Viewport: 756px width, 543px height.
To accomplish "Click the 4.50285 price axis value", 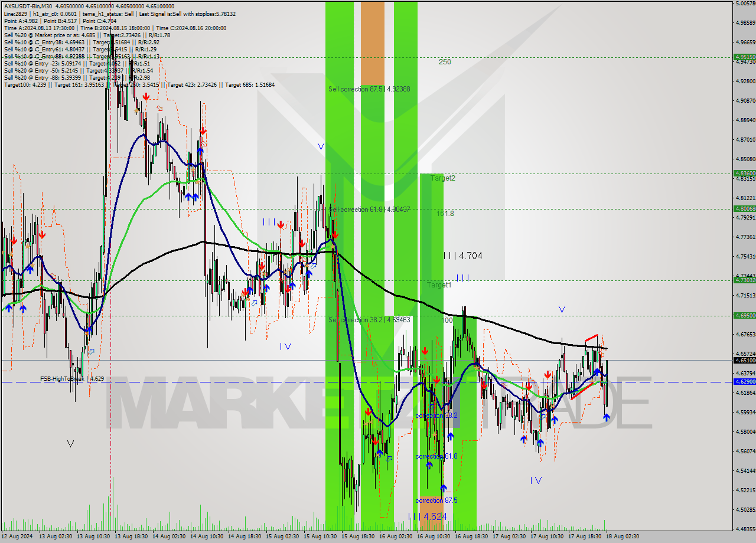I will [745, 509].
